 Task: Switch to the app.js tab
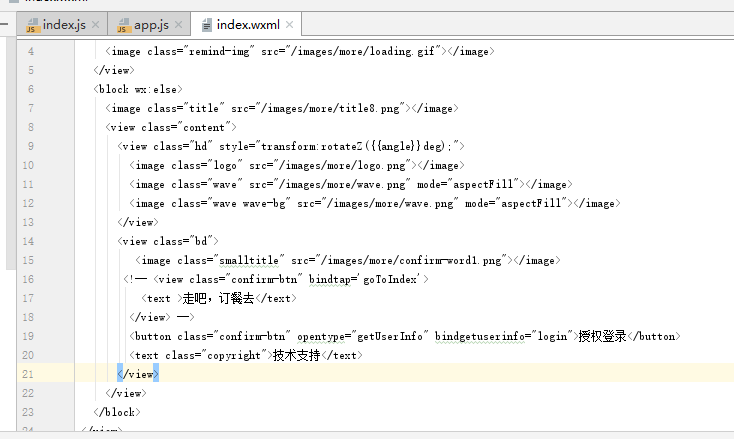[150, 25]
